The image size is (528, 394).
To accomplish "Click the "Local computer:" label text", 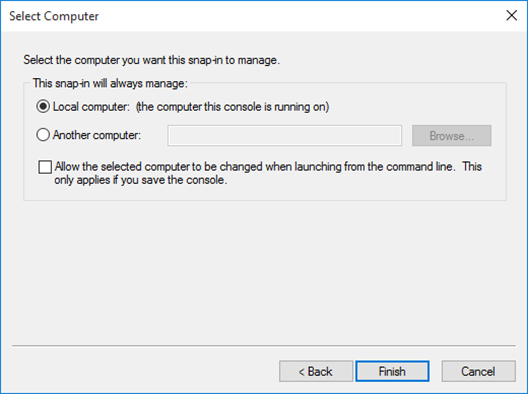I will coord(91,107).
